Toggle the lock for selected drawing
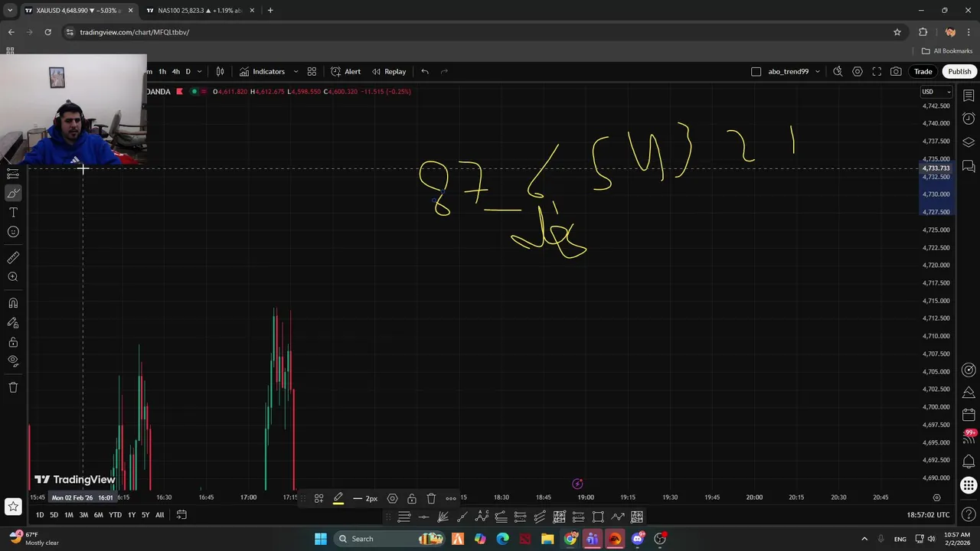This screenshot has height=551, width=980. 411,498
